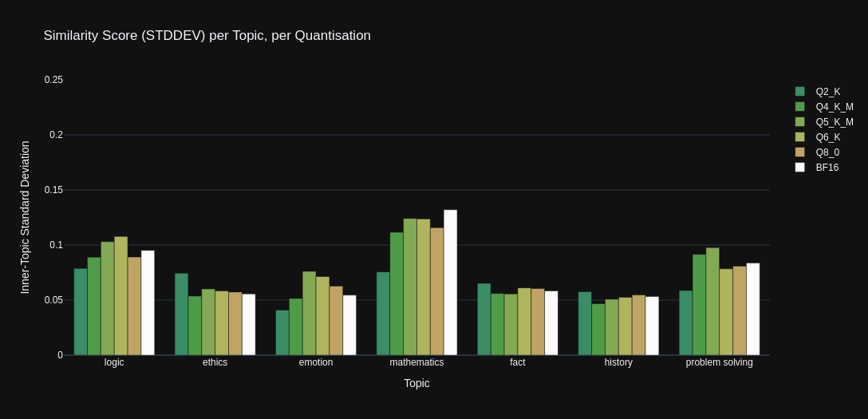Click the Q4_K_M bar for history

coord(598,330)
